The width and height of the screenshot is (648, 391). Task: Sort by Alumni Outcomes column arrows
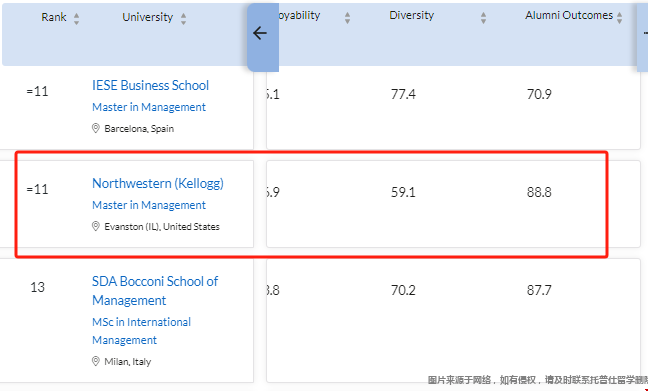[619, 17]
